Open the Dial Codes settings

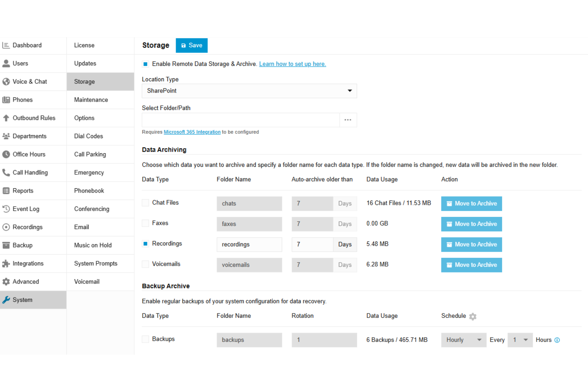(x=88, y=136)
